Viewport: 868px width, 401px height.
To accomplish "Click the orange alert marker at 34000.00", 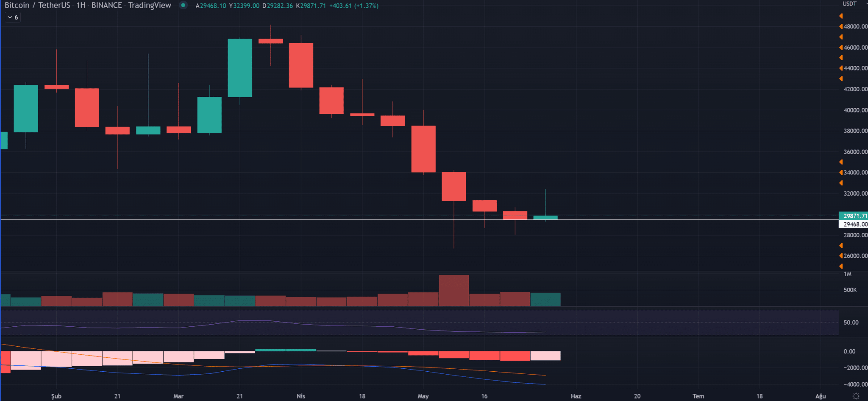I will click(841, 172).
